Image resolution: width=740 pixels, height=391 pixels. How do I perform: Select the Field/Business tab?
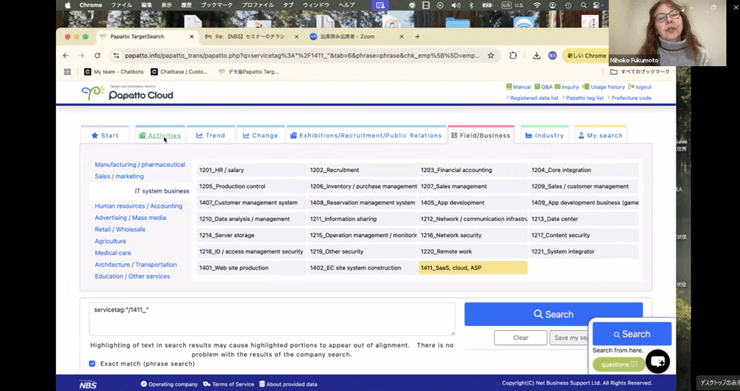[x=481, y=136]
